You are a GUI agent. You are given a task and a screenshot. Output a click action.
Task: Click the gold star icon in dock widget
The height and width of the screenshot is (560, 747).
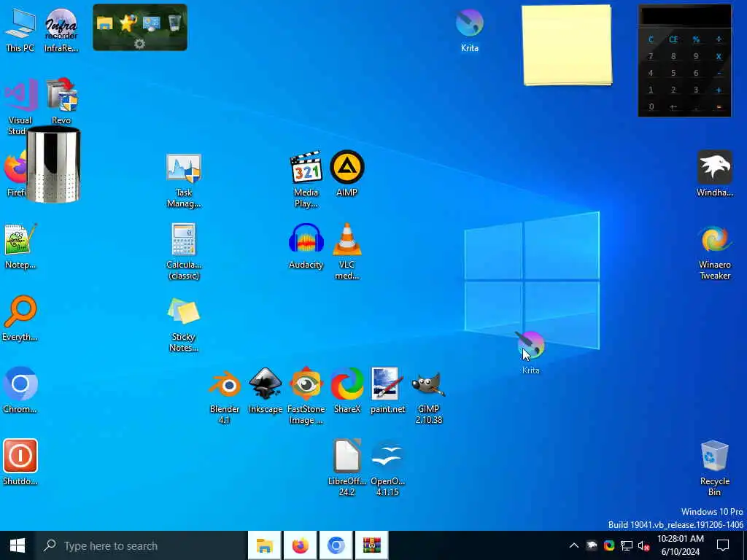click(128, 23)
